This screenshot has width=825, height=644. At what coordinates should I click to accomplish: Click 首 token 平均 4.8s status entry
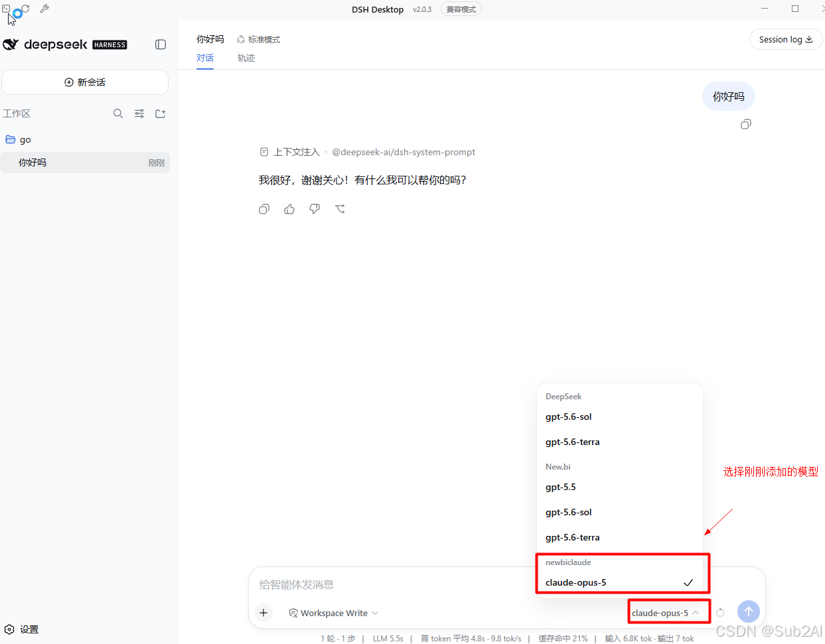click(x=453, y=639)
